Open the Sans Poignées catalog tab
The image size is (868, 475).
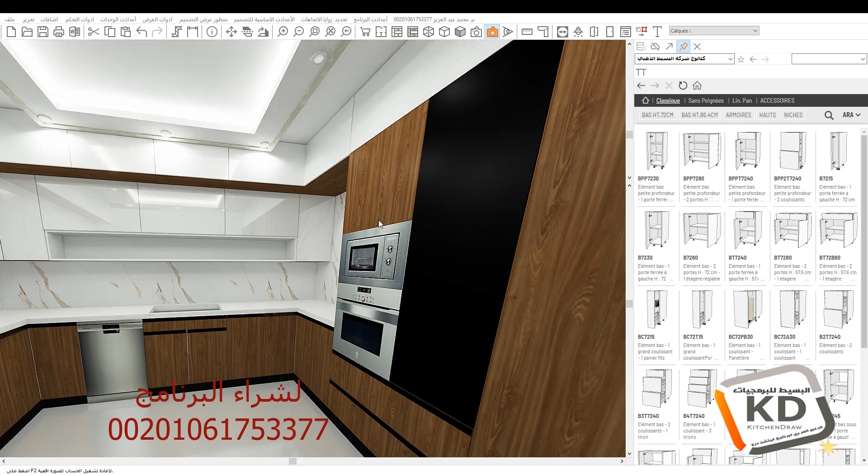pos(706,100)
